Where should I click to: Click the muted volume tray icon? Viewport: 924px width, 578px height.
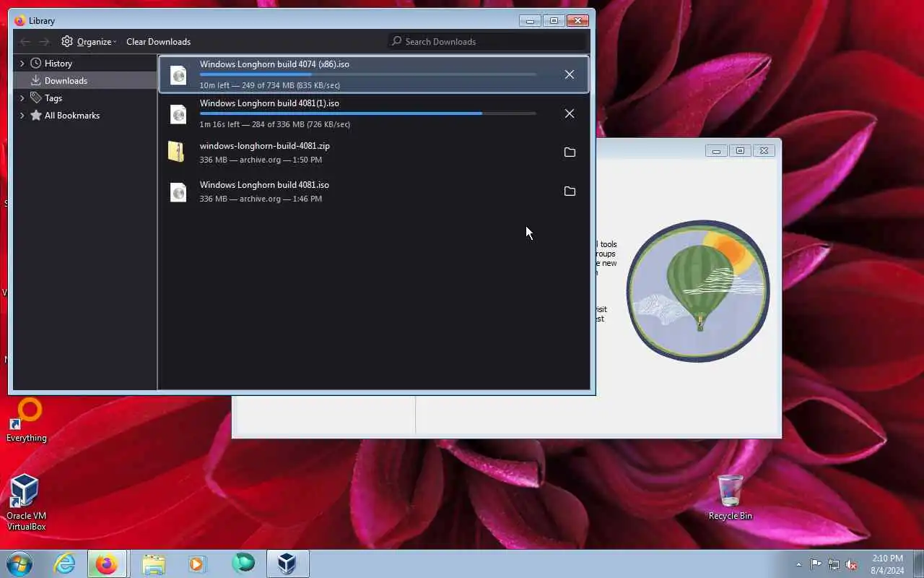tap(852, 564)
